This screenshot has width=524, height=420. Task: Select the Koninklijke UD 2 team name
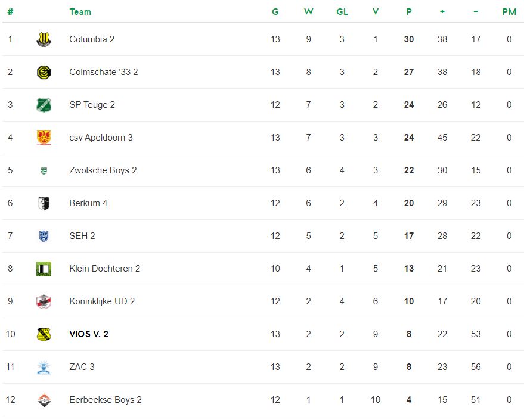pyautogui.click(x=102, y=301)
